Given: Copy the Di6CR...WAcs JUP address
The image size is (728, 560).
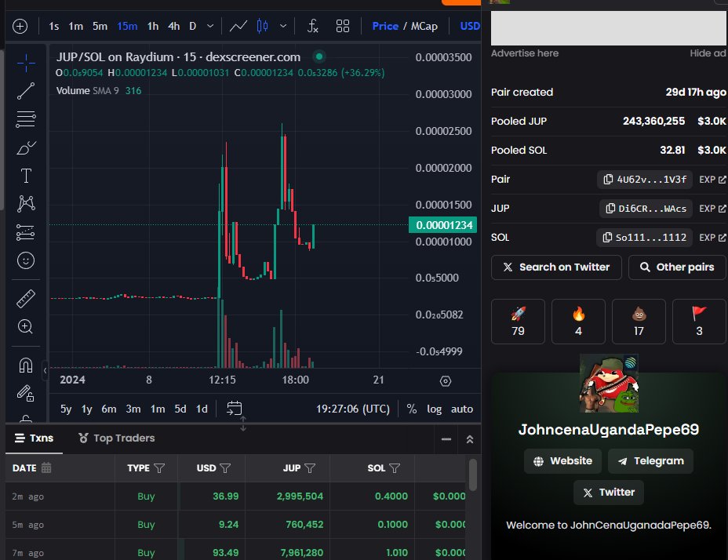Looking at the screenshot, I should 646,209.
